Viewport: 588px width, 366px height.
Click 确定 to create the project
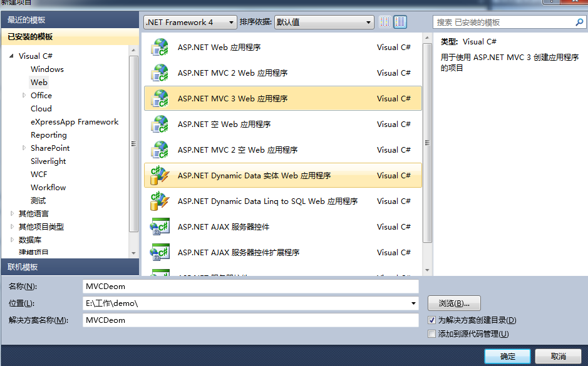tap(507, 357)
